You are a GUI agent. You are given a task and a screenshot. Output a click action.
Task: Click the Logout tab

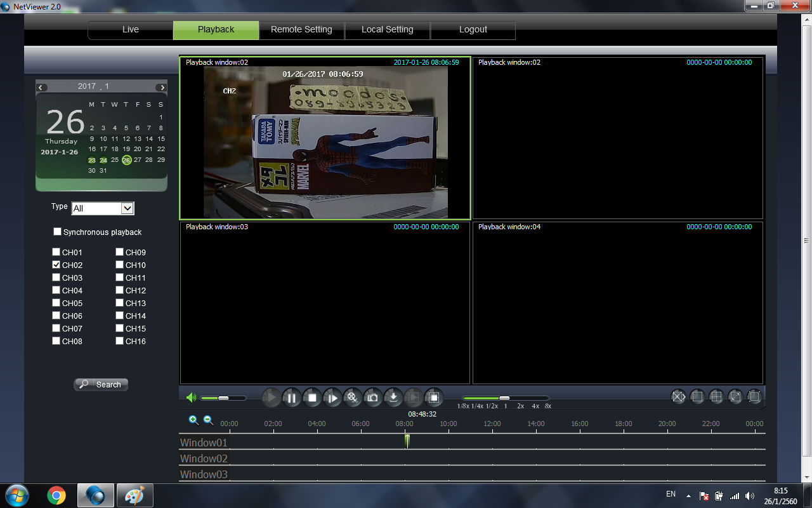click(473, 30)
